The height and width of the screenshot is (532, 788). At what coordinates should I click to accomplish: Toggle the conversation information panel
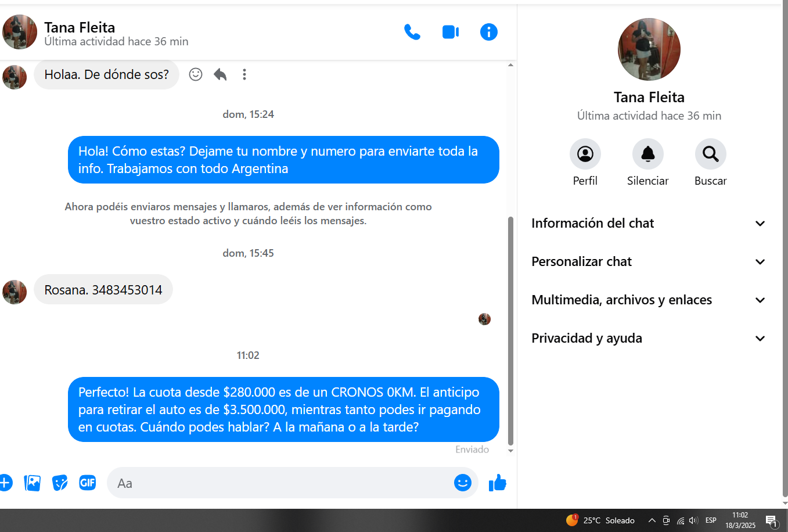tap(489, 32)
